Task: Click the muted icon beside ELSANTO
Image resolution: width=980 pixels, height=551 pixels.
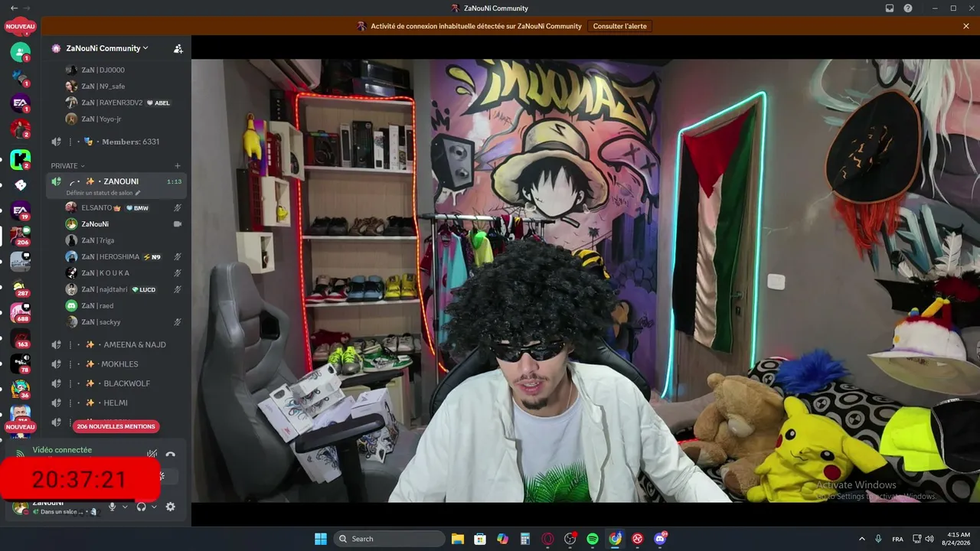Action: click(178, 207)
